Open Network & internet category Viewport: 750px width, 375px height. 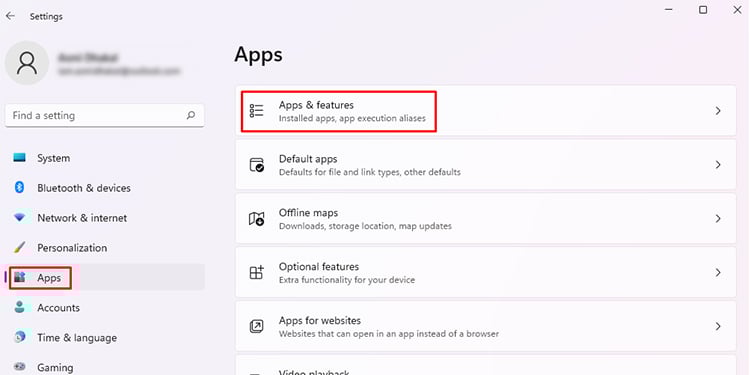pos(105,218)
